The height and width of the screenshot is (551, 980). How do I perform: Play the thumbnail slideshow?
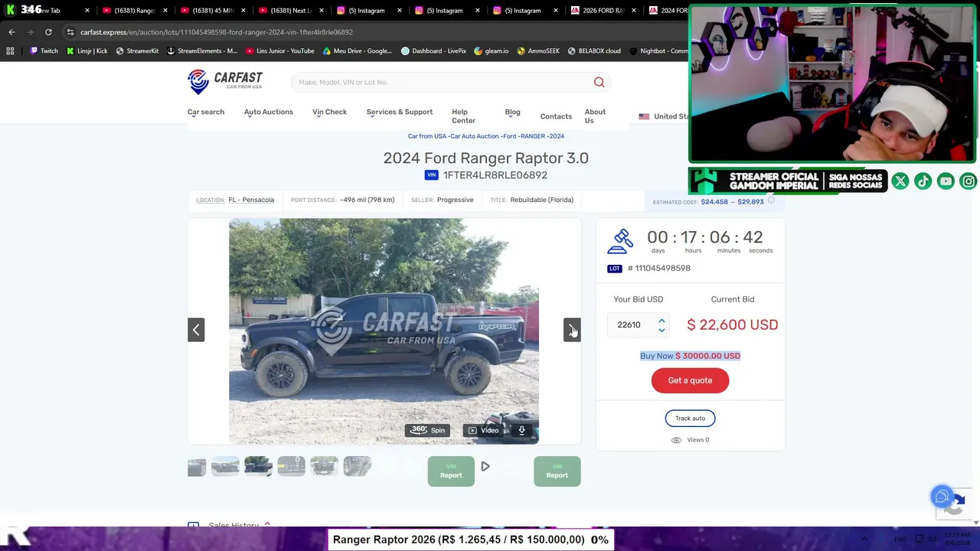click(x=485, y=466)
